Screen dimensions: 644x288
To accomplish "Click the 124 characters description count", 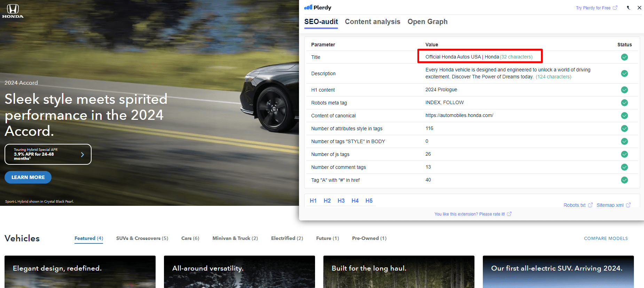I will coord(553,77).
